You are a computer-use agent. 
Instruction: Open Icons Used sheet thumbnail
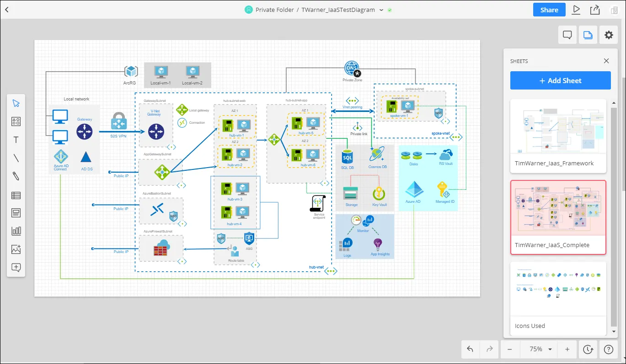(x=558, y=299)
